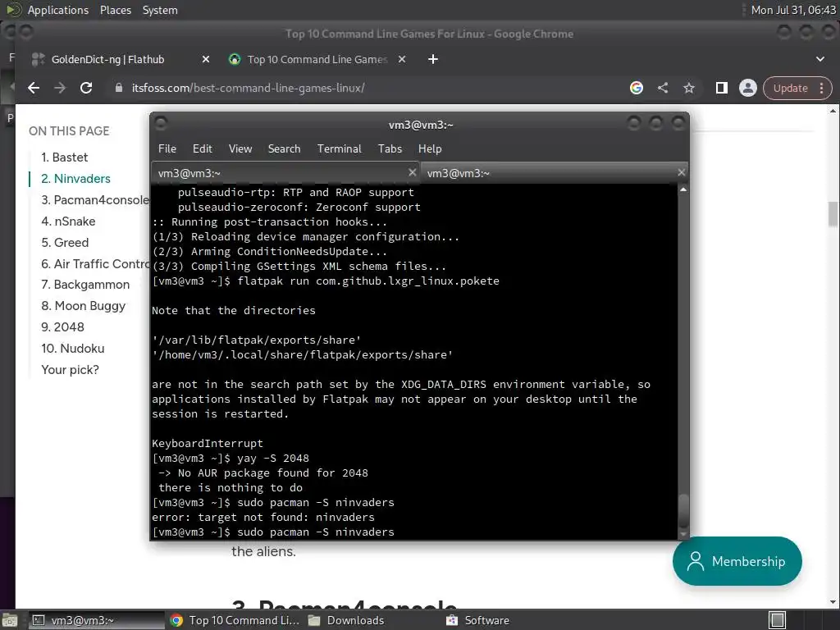
Task: Click the Update button in Chrome
Action: coord(790,88)
